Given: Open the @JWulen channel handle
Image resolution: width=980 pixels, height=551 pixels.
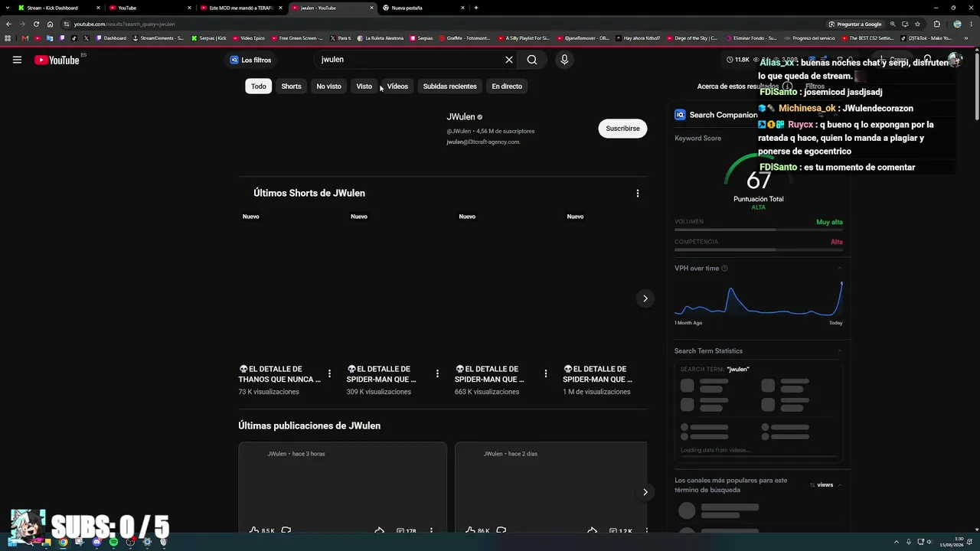Looking at the screenshot, I should [x=459, y=131].
